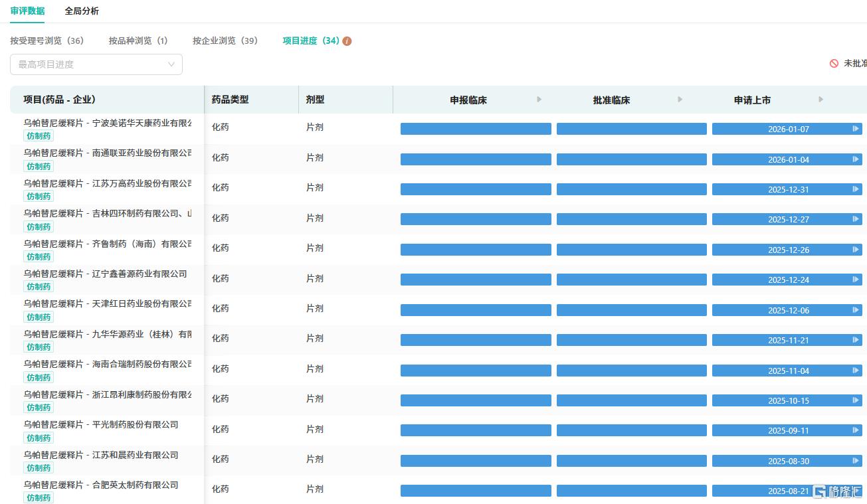Expand the 申请上市 column with its triangle
867x504 pixels.
820,100
